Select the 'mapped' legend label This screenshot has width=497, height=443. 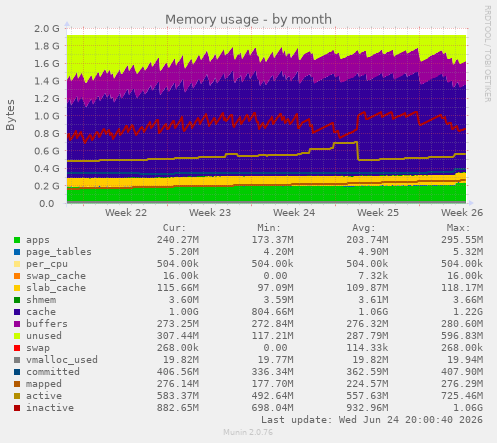tap(44, 384)
